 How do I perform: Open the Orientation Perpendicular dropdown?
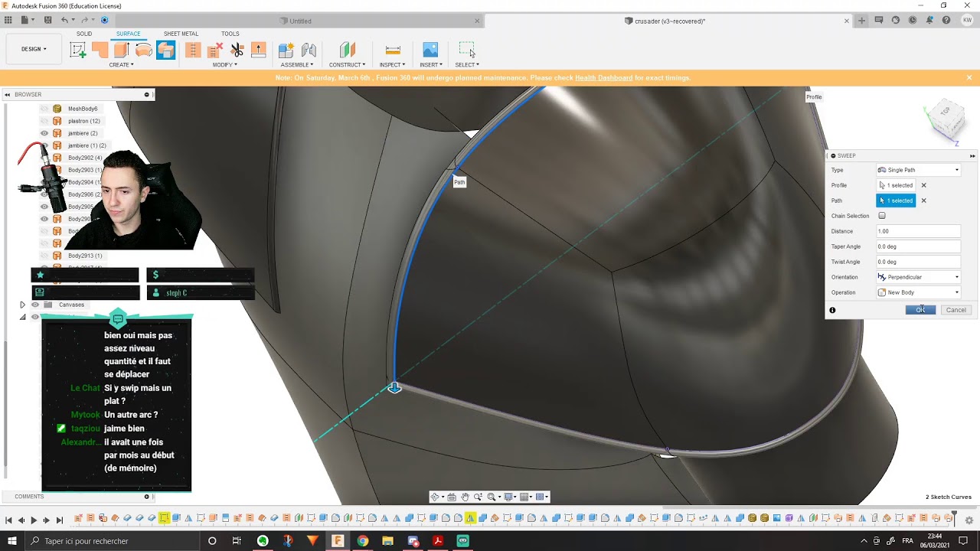[918, 277]
